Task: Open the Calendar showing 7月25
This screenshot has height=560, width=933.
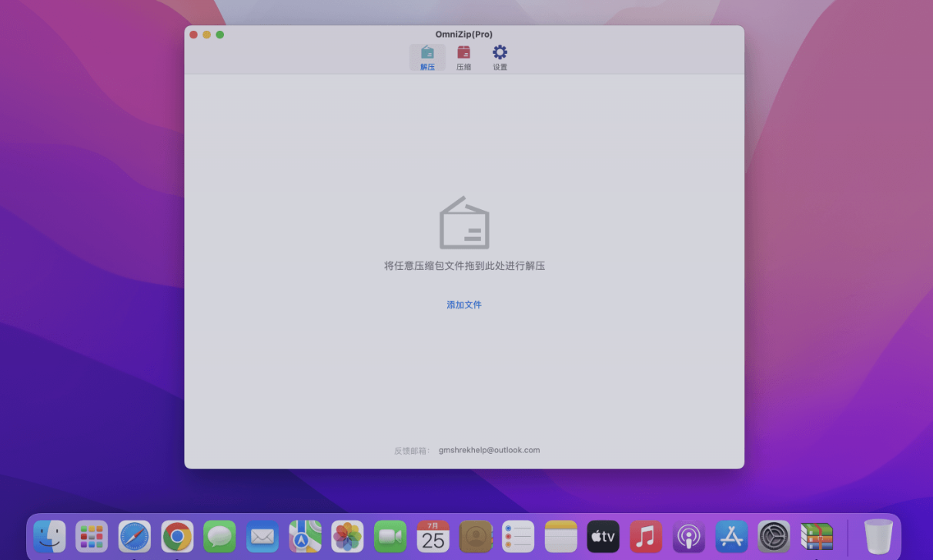Action: (x=433, y=536)
